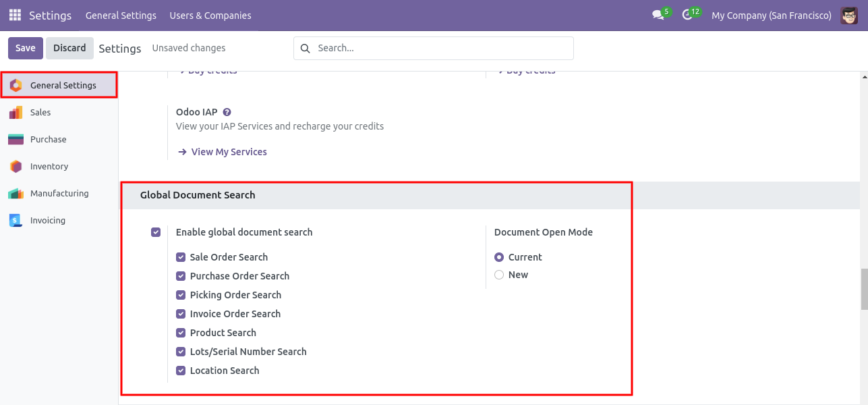Click the Settings breadcrumb title
The height and width of the screenshot is (405, 868).
click(120, 49)
